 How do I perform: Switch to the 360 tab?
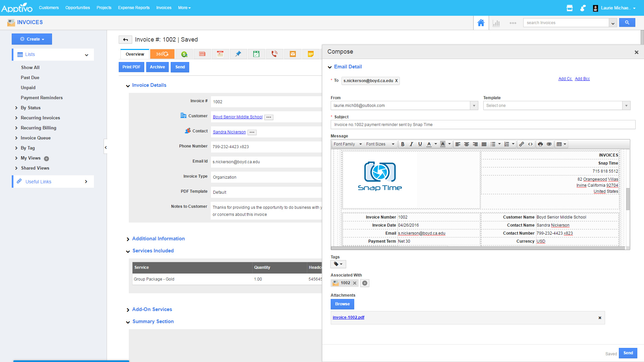(x=162, y=54)
